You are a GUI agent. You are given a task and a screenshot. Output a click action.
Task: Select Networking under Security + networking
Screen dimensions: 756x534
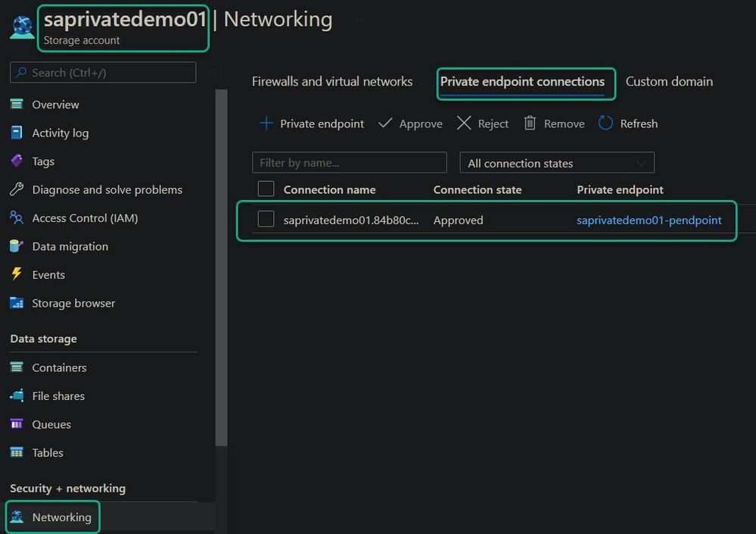61,517
